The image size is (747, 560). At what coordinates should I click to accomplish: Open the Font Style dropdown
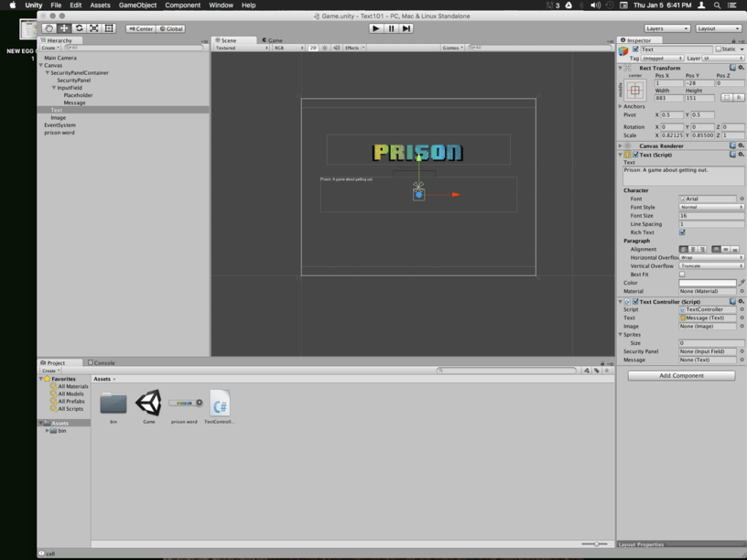(711, 207)
